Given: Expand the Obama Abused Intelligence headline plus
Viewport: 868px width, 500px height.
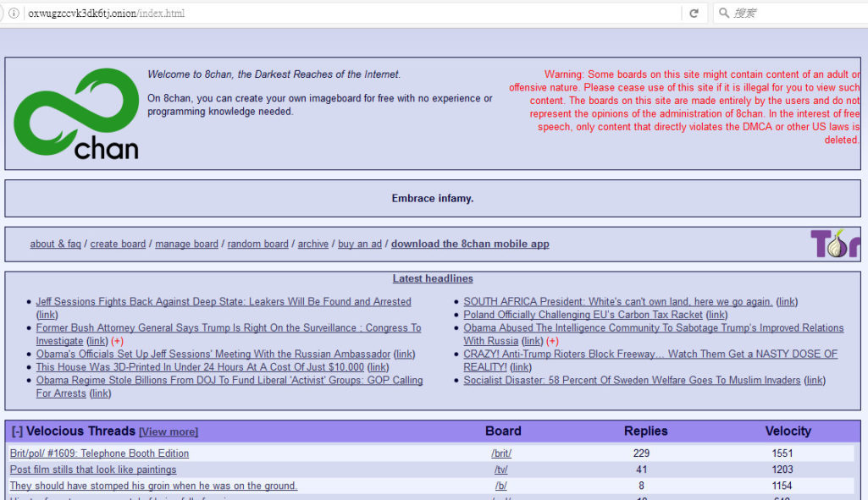Looking at the screenshot, I should pos(552,341).
